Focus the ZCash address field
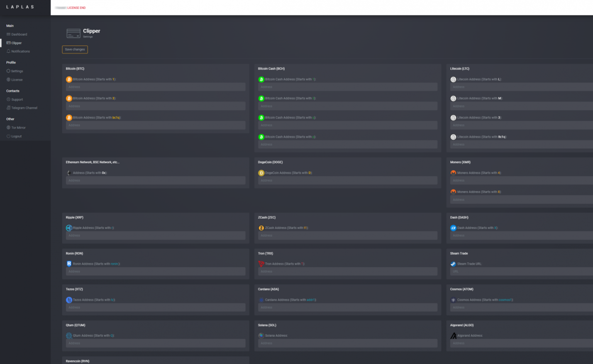This screenshot has width=593, height=364. [348, 235]
